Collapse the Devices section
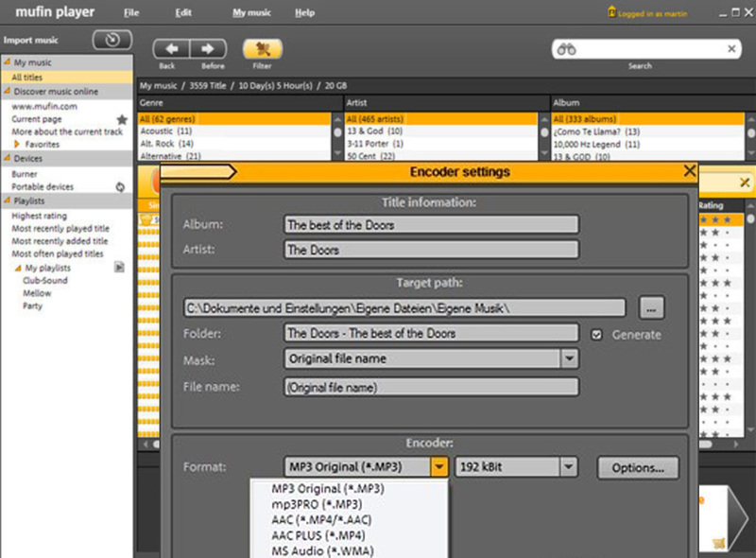The height and width of the screenshot is (558, 756). click(x=8, y=158)
